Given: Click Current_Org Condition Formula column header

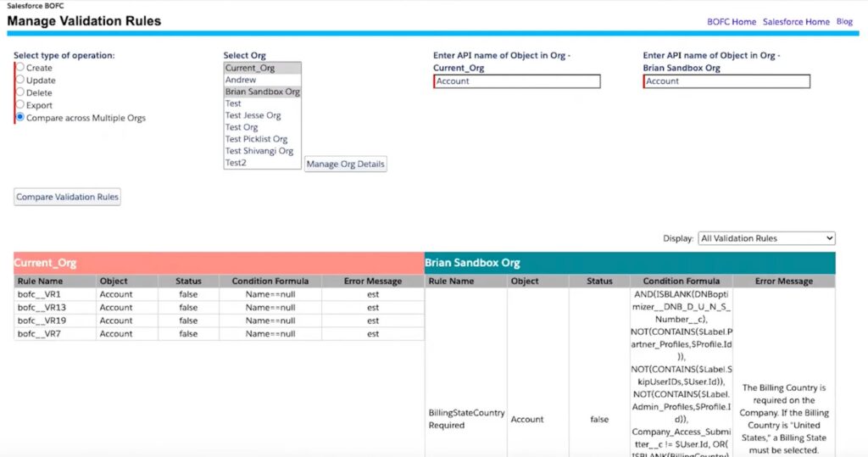Looking at the screenshot, I should pyautogui.click(x=270, y=281).
